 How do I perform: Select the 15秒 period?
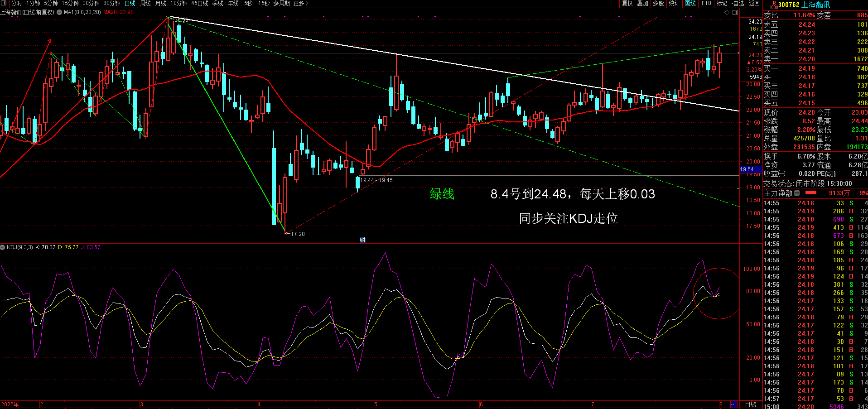tap(264, 3)
